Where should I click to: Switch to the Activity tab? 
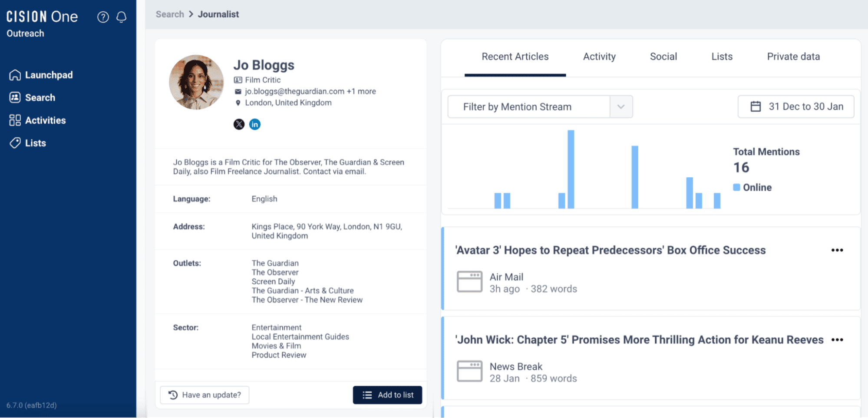[x=599, y=56]
